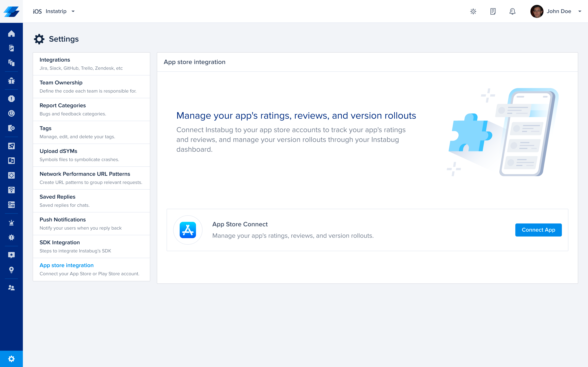
Task: Click the alert exclamation icon in sidebar
Action: (11, 98)
